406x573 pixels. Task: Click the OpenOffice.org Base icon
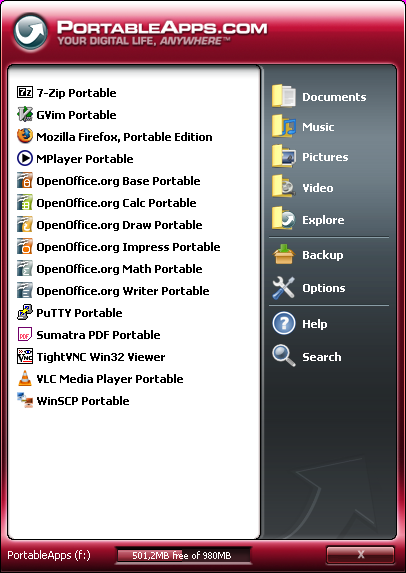tap(25, 181)
